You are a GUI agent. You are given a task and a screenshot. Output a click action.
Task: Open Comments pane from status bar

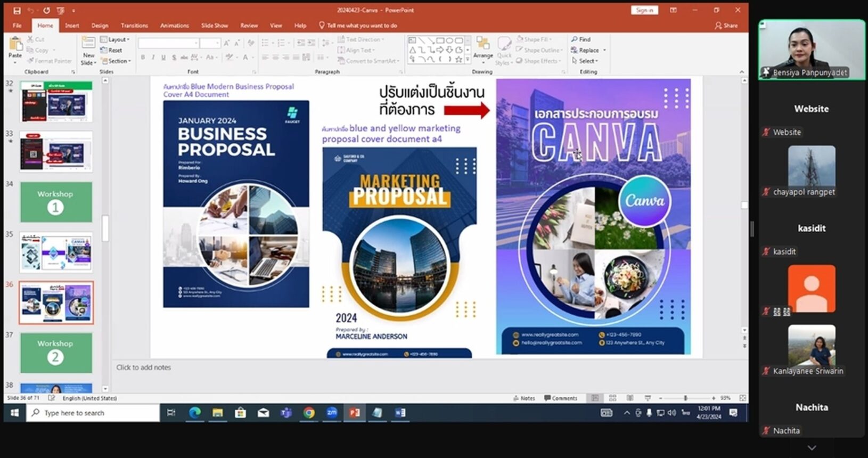click(x=561, y=398)
